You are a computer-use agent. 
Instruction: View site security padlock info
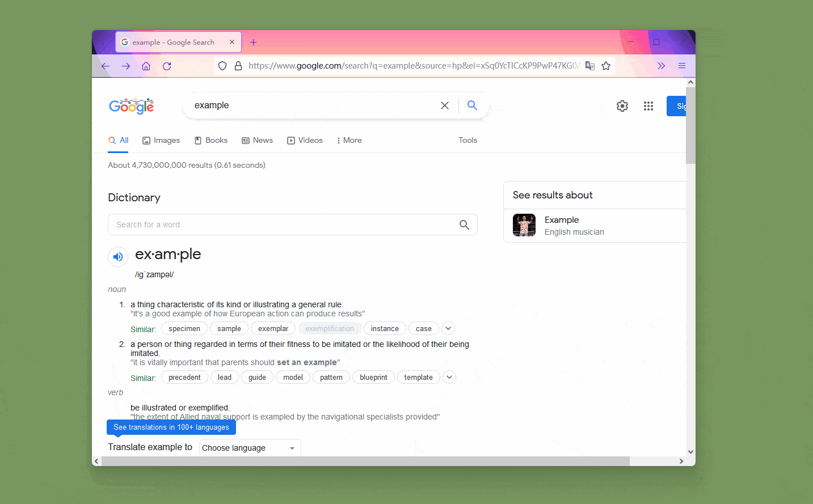238,66
